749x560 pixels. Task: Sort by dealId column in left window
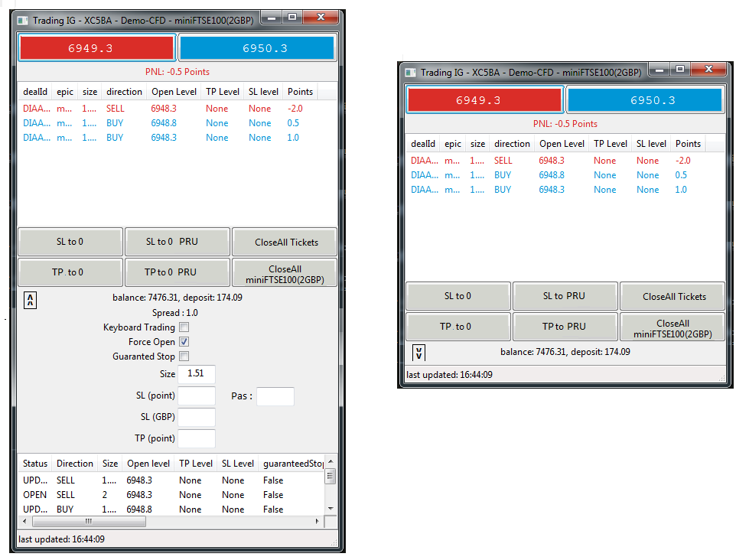click(x=35, y=92)
